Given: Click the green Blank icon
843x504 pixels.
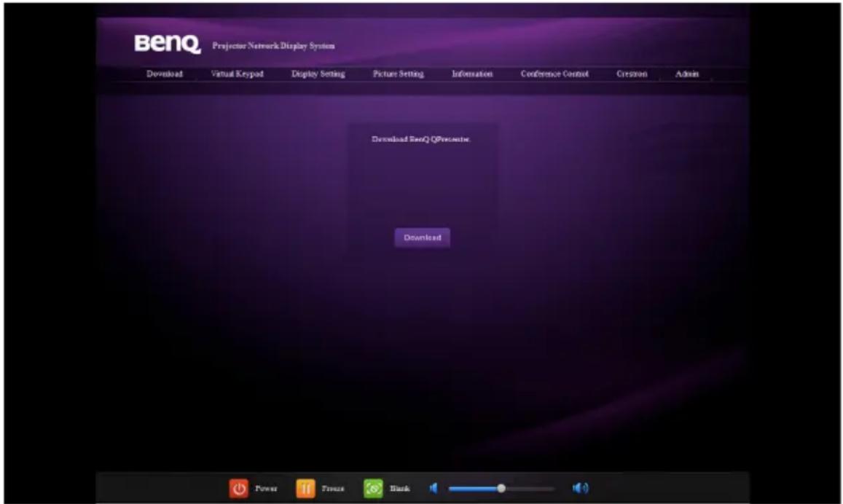Looking at the screenshot, I should [373, 489].
